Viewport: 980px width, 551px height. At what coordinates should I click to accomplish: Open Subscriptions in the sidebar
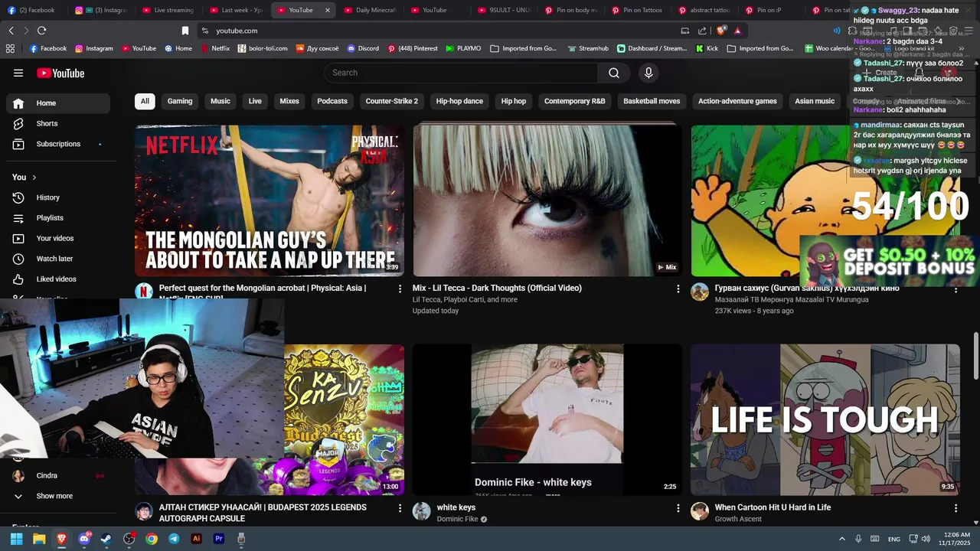point(58,144)
